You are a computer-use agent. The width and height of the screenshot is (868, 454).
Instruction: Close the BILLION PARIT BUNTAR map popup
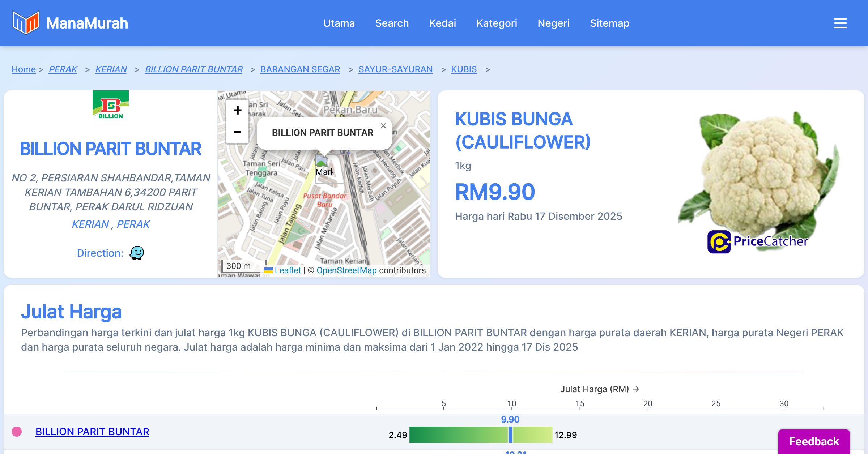[x=383, y=126]
